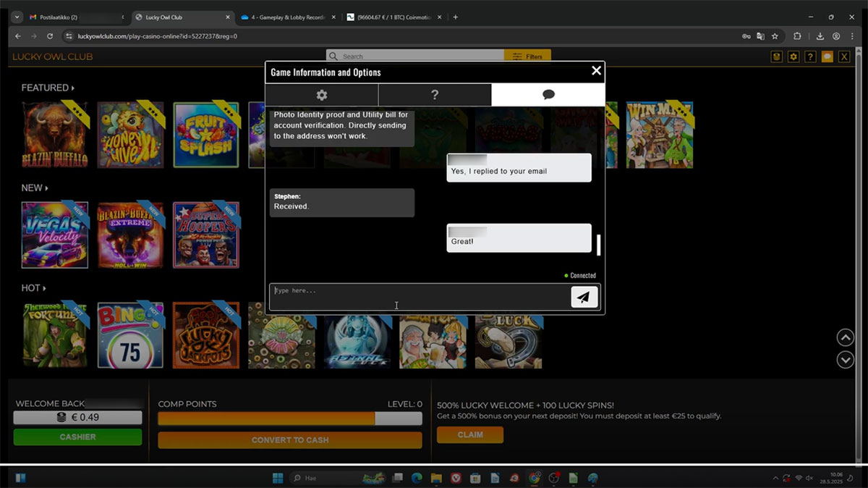Viewport: 868px width, 488px height.
Task: Open the translate page icon
Action: (760, 36)
